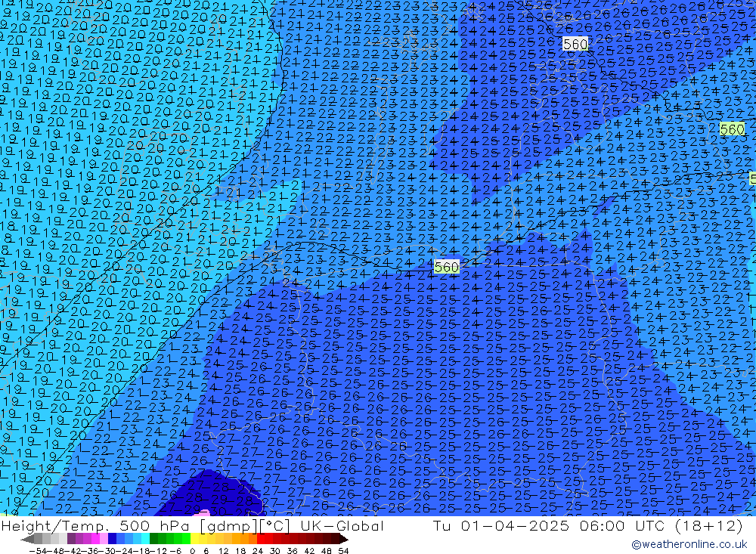Screen dimensions: 756x554
Task: Click the gray left arrow of the legend
Action: (27, 539)
